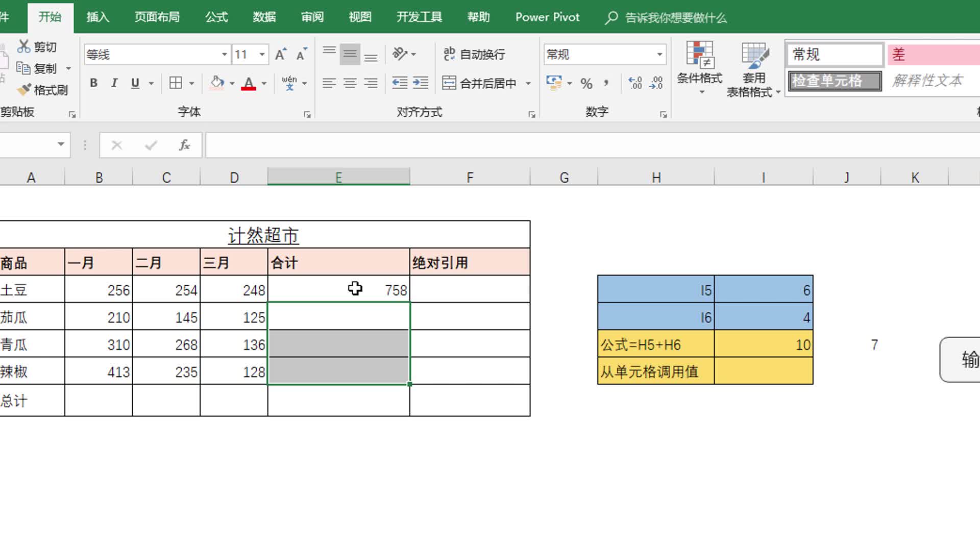Apply percent style format

point(586,83)
